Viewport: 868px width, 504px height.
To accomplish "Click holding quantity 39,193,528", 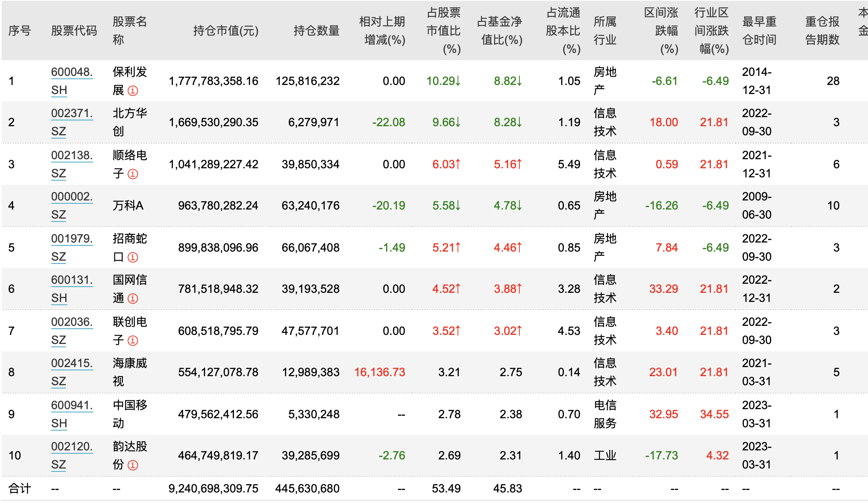I will point(311,289).
